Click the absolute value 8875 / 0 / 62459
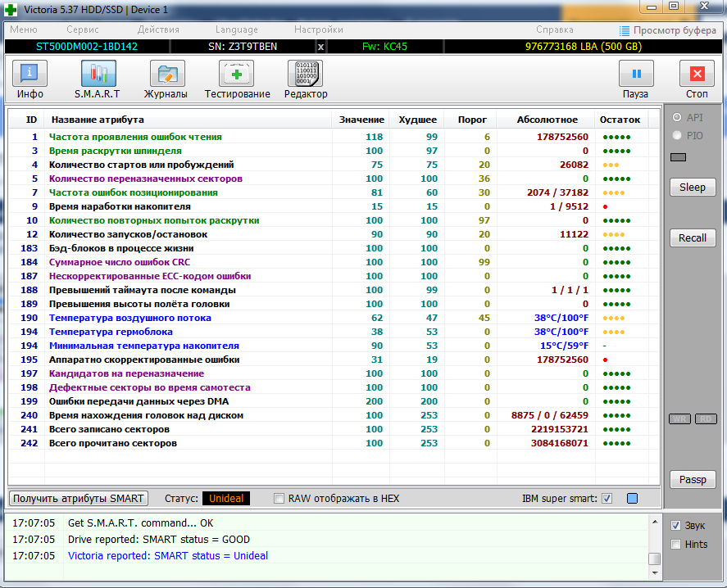Screen dimensions: 727x588 point(549,415)
